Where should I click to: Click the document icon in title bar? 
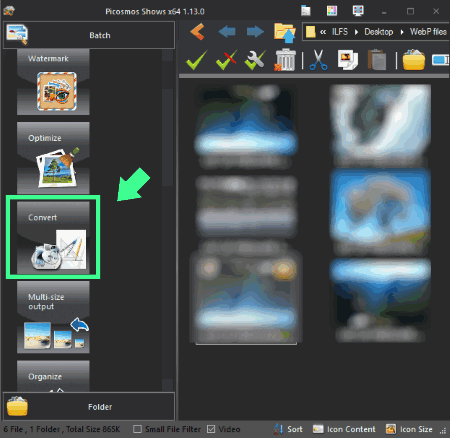[306, 11]
